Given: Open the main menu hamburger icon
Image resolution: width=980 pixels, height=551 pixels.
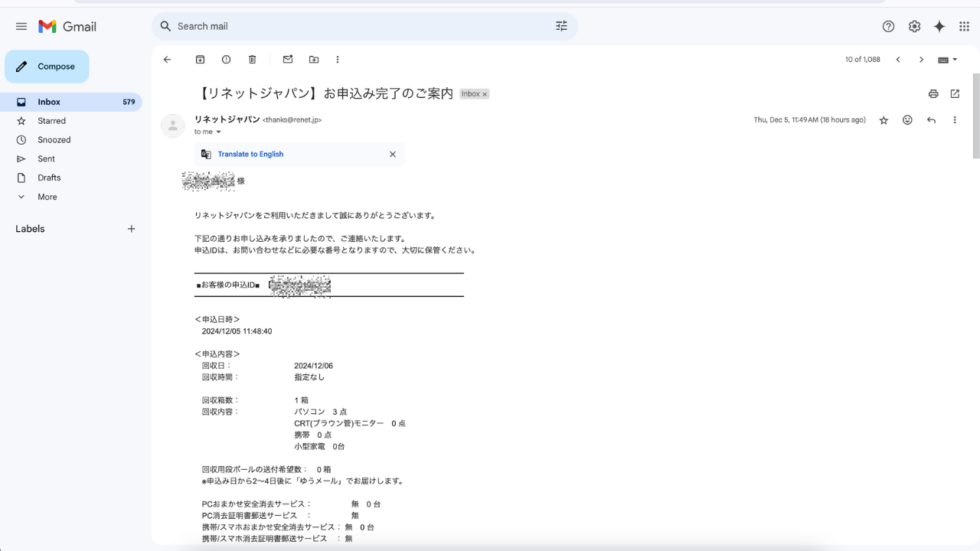Looking at the screenshot, I should pos(21,26).
